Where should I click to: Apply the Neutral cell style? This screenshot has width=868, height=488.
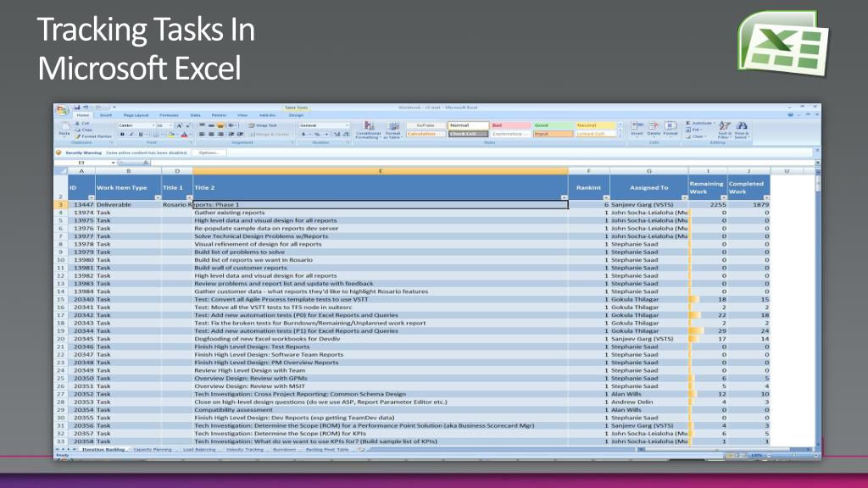point(595,125)
